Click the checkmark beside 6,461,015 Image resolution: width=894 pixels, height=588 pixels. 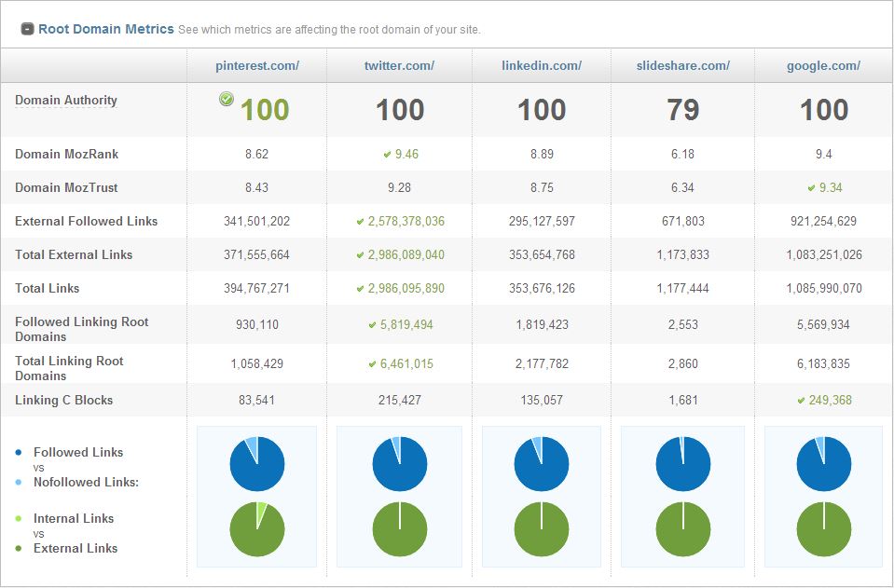[372, 364]
